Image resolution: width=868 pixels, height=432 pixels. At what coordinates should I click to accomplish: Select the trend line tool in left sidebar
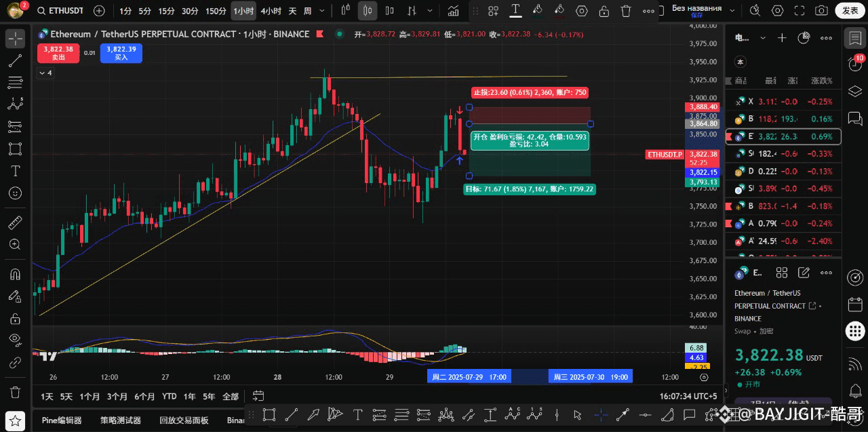coord(15,61)
